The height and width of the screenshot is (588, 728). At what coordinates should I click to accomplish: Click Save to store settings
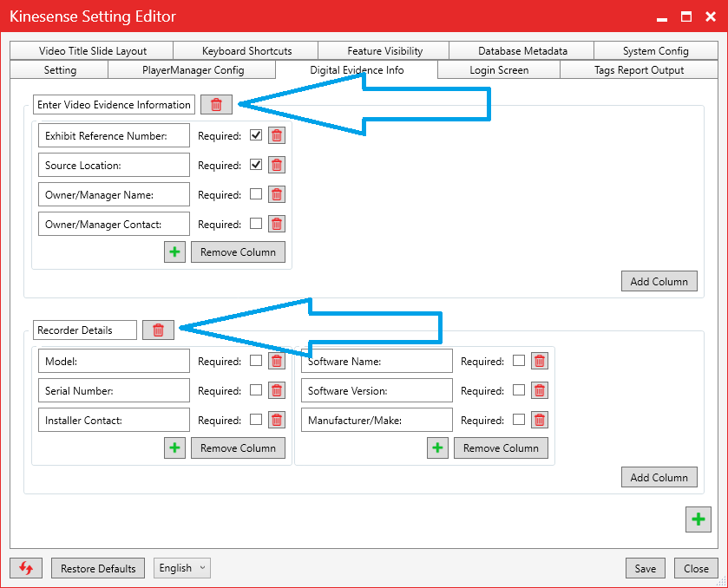[x=645, y=569]
